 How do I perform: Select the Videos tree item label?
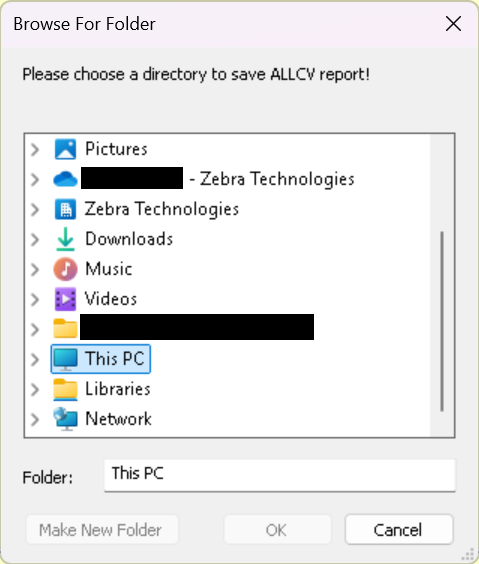click(x=111, y=299)
